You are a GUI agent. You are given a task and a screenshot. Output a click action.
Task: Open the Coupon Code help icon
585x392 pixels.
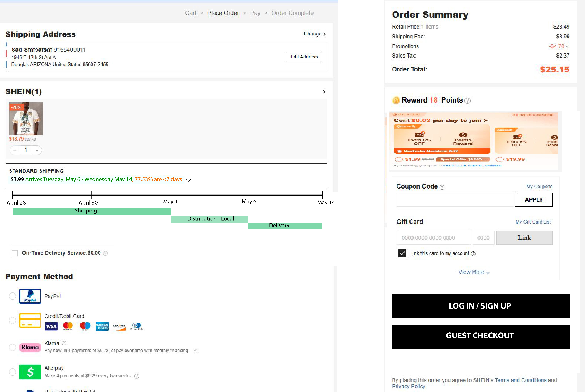pos(442,187)
